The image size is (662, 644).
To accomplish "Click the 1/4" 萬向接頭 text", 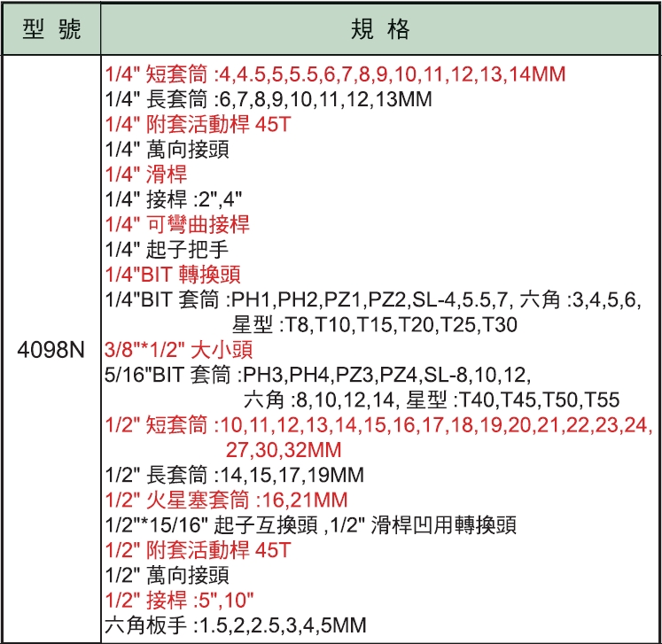I will (167, 150).
